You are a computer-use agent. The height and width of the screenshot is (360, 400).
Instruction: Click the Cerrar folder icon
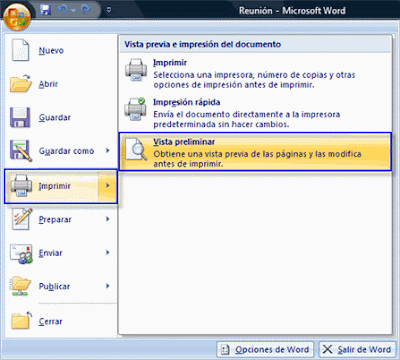[x=21, y=321]
